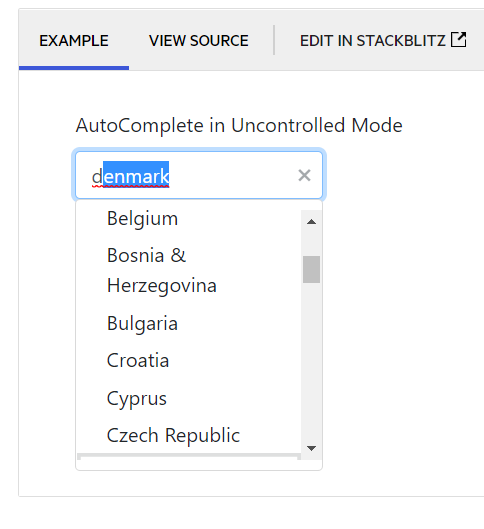Click the highlighted 'enmark' autofill text
The width and height of the screenshot is (484, 529).
click(136, 176)
